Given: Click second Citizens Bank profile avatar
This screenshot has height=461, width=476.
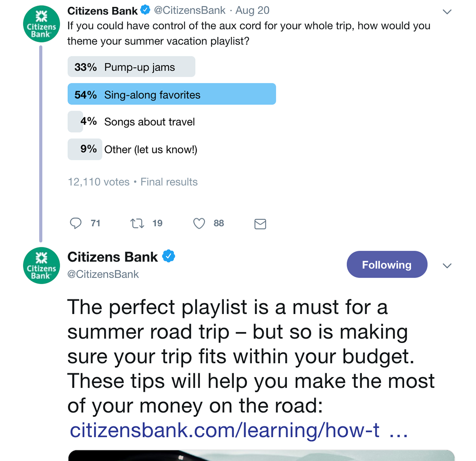Looking at the screenshot, I should coord(42,266).
